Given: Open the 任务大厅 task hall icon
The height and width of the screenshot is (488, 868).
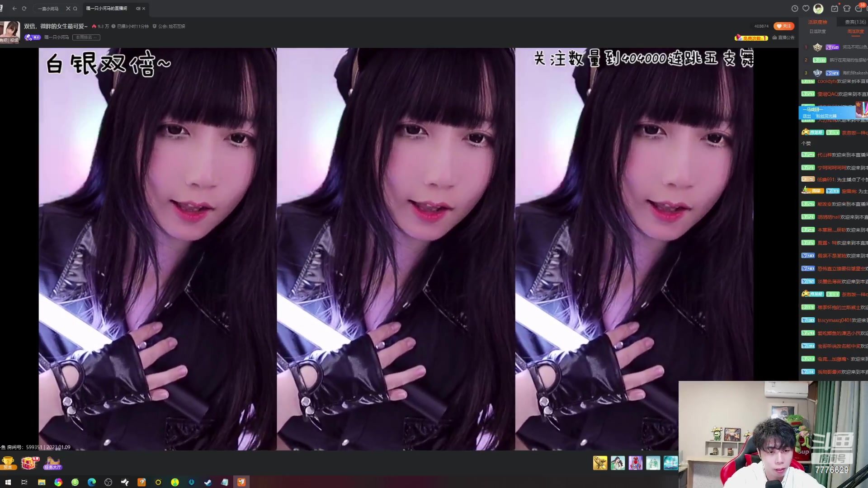Looking at the screenshot, I should 52,463.
